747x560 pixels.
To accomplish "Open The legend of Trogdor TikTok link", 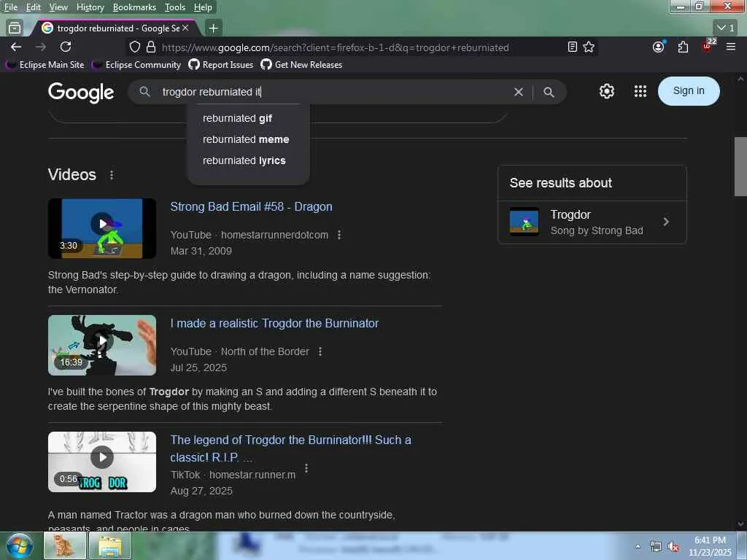I will tap(290, 448).
